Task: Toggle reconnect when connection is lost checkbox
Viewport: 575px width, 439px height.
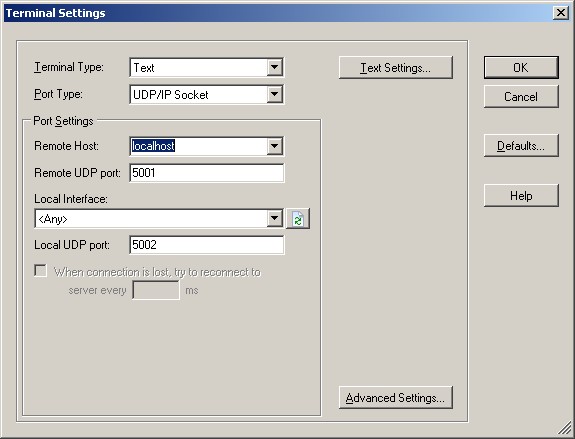Action: point(40,271)
